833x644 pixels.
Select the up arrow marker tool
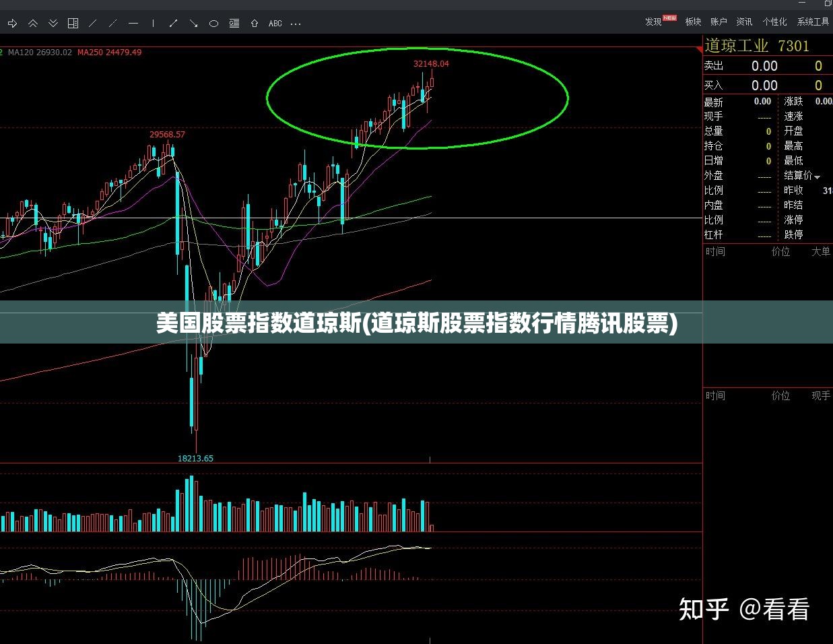(x=255, y=24)
